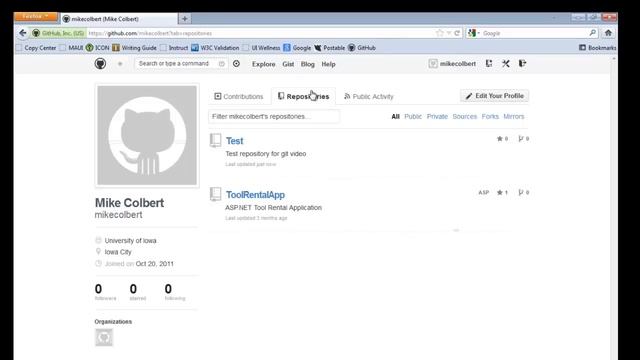
Task: Click the search magnifier in Google box
Action: [593, 33]
